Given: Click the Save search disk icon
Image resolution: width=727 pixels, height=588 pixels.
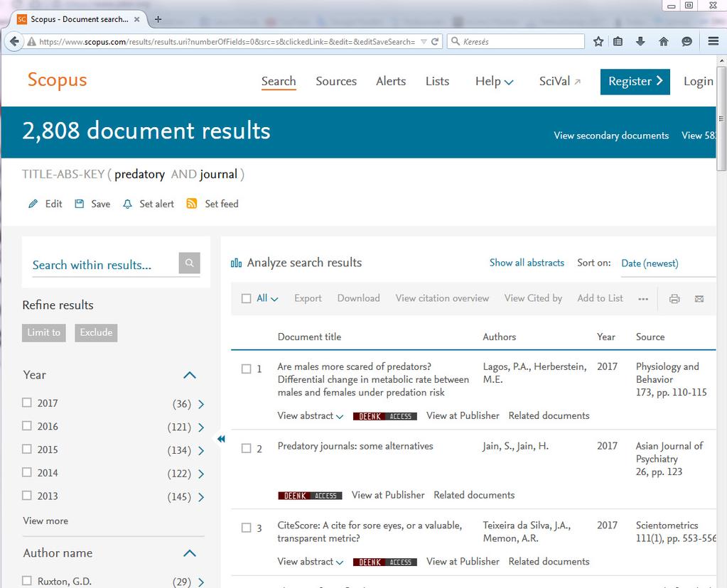Looking at the screenshot, I should click(x=80, y=204).
